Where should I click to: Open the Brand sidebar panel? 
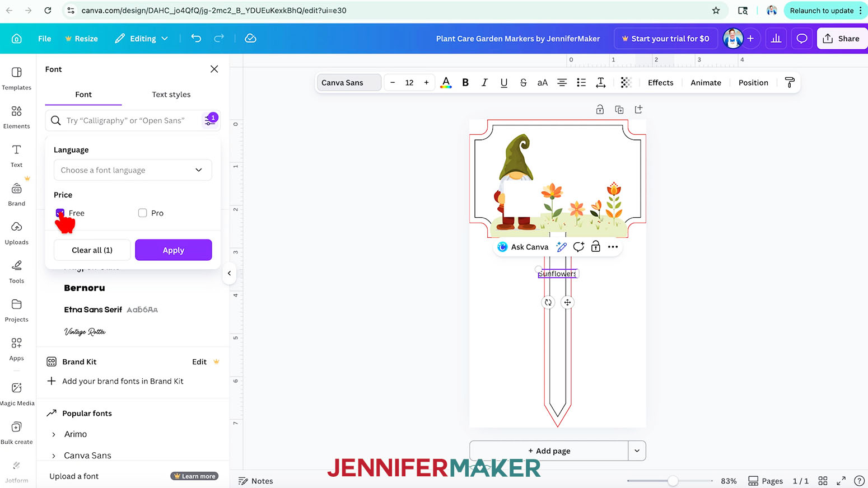[x=17, y=194]
